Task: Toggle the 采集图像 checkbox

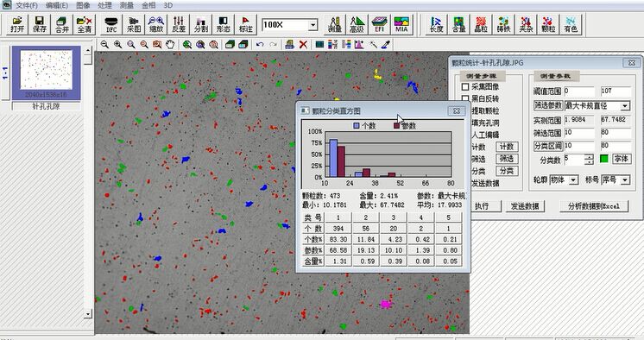Action: 465,86
